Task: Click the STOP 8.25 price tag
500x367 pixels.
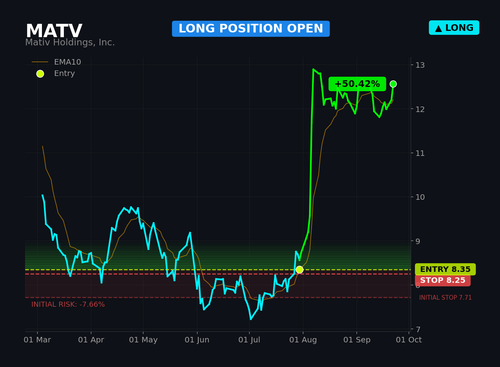Action: click(443, 280)
